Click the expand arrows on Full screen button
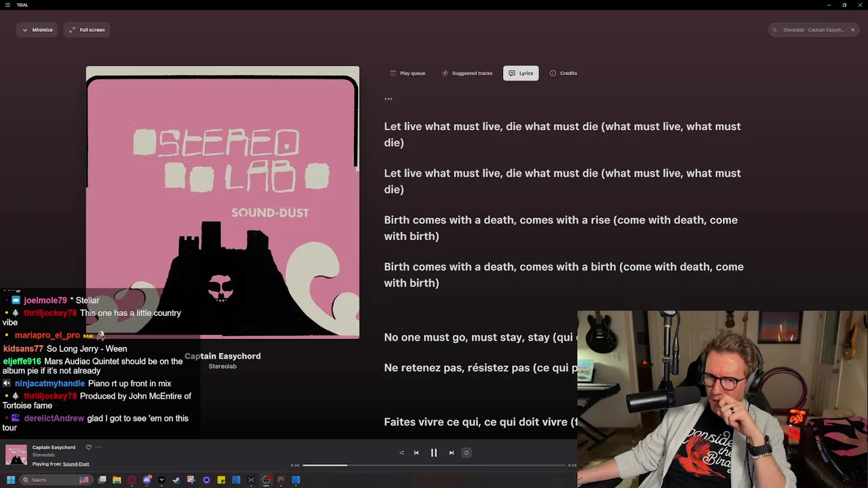 point(72,30)
